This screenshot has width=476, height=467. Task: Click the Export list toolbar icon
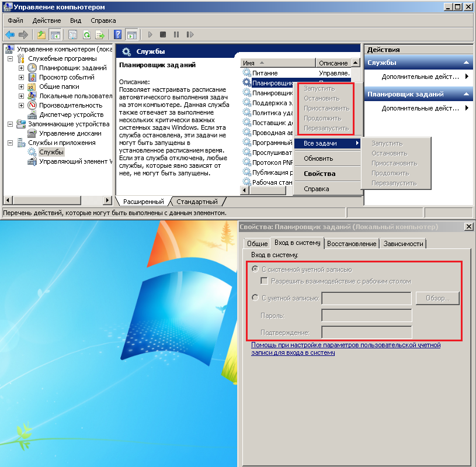point(100,34)
